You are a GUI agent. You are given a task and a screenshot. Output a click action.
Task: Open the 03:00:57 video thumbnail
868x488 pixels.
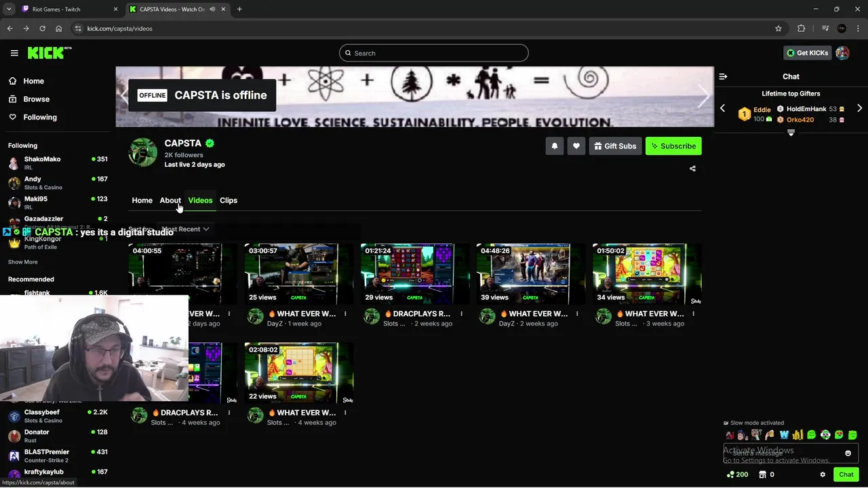[299, 274]
